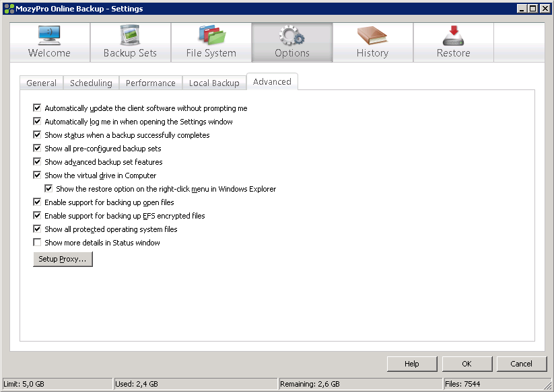Open the Backup Sets picture icon
This screenshot has height=392, width=554.
(x=130, y=35)
